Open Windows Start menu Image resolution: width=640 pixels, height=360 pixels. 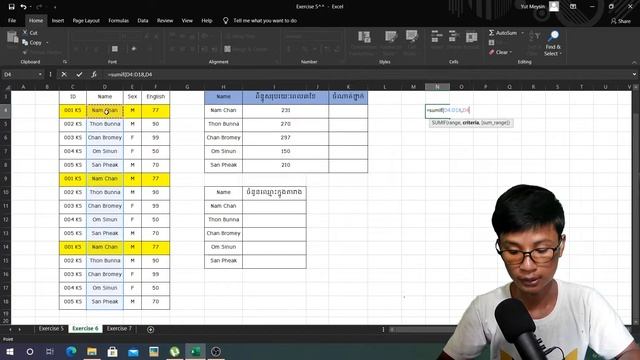tap(9, 351)
